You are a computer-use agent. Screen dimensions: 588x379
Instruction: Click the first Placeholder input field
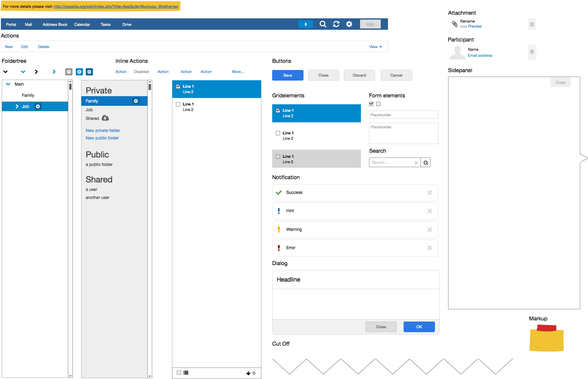coord(404,115)
